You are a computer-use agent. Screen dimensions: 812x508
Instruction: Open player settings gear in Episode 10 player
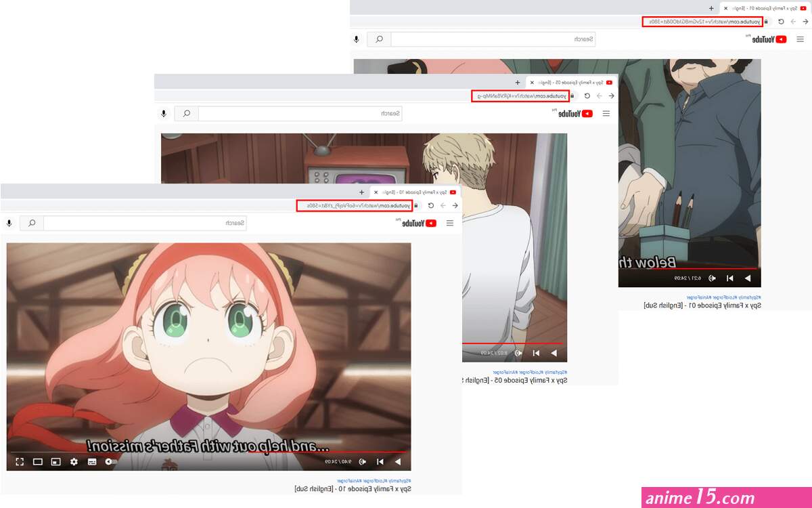74,462
